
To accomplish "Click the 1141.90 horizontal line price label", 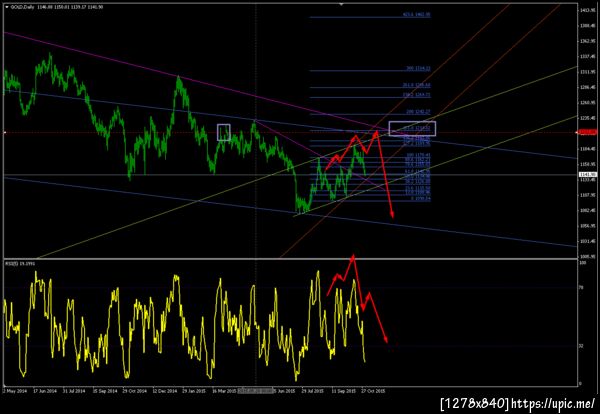I will click(x=588, y=174).
